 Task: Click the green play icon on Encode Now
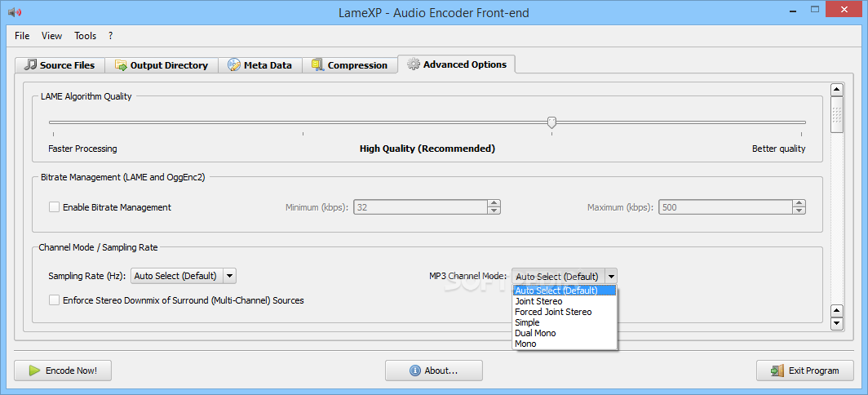(35, 371)
